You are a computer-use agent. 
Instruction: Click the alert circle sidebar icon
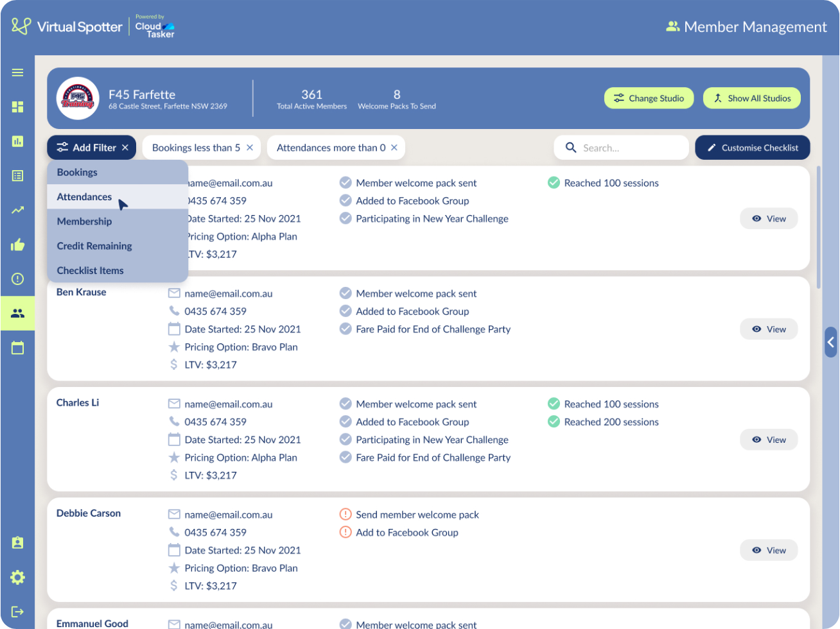(17, 279)
